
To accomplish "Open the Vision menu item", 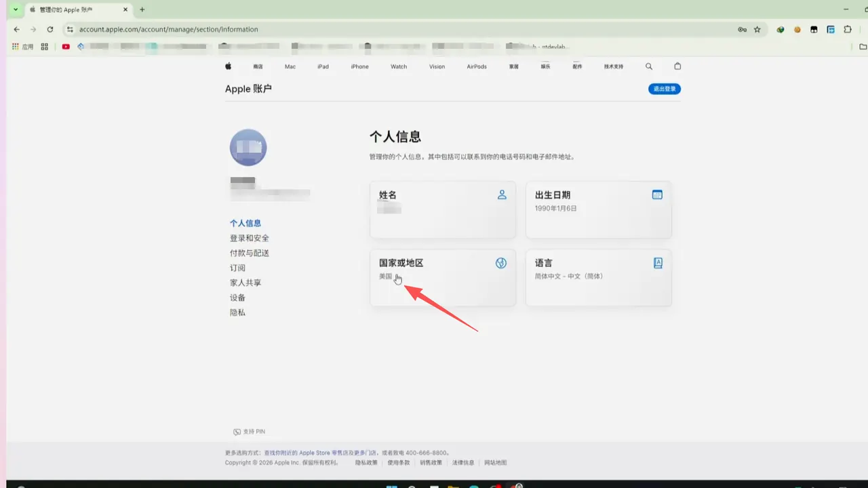I will (437, 66).
